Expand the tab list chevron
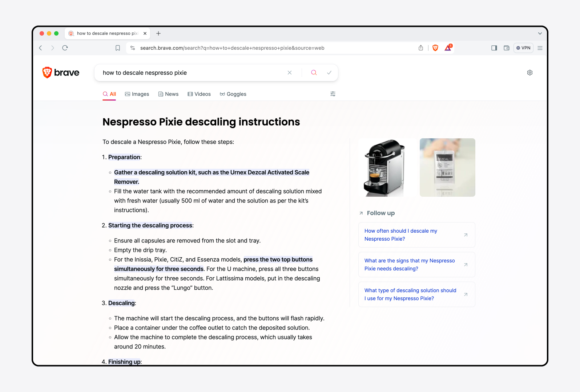The image size is (580, 392). [x=540, y=33]
